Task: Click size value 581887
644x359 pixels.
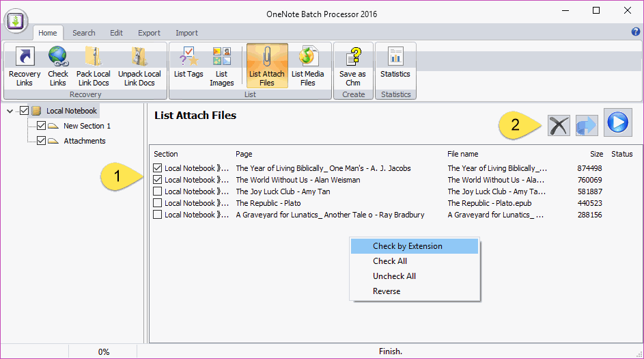Action: (x=589, y=191)
